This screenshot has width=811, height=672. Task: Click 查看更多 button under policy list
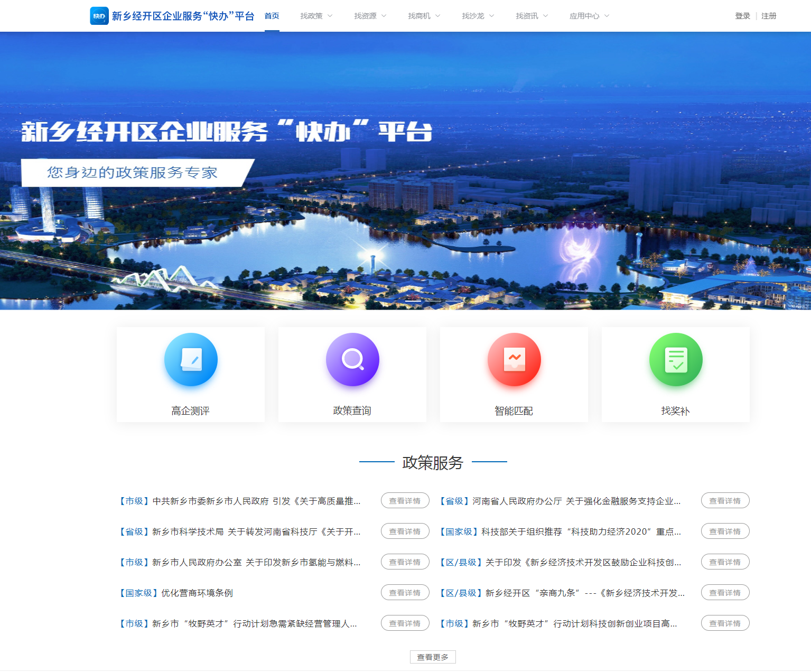coord(433,657)
